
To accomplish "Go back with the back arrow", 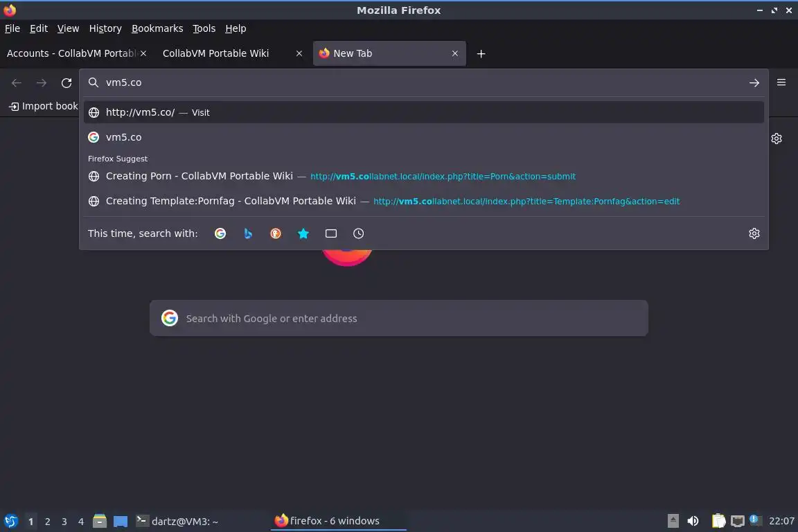I will [17, 83].
